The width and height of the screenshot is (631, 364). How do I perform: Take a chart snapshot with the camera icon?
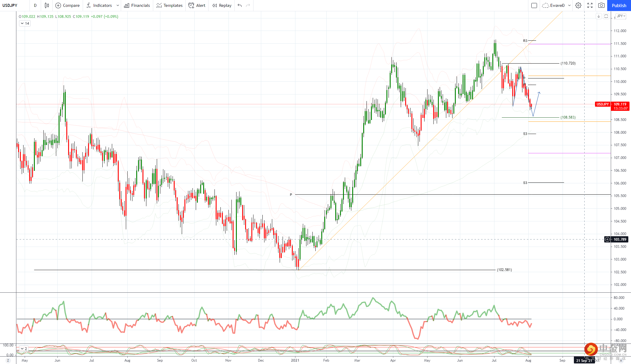[601, 5]
